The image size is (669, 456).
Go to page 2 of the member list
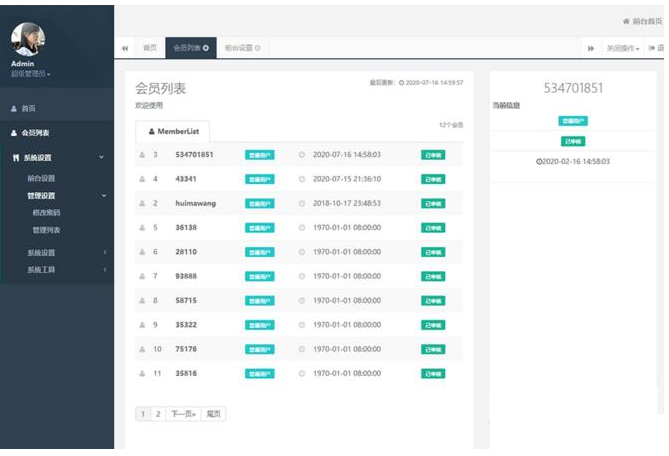[x=156, y=414]
